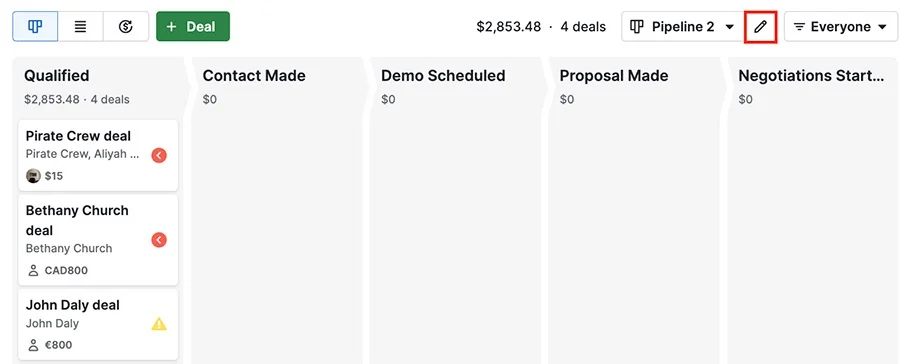Switch to pipeline board view
This screenshot has width=900, height=364.
35,26
